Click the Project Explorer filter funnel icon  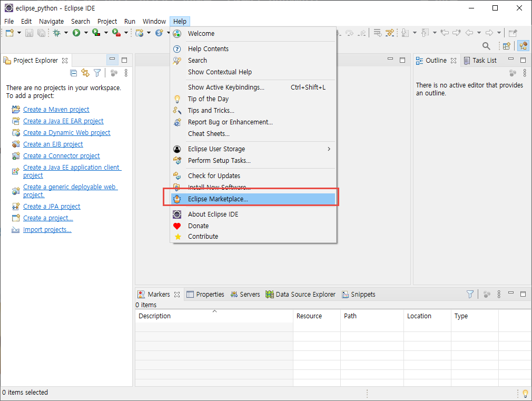point(97,73)
